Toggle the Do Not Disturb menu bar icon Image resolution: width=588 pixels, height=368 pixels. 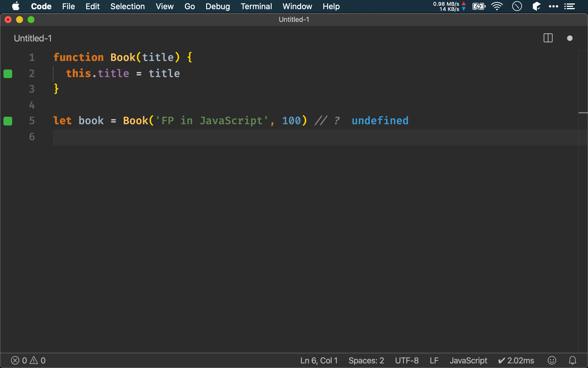click(x=517, y=6)
